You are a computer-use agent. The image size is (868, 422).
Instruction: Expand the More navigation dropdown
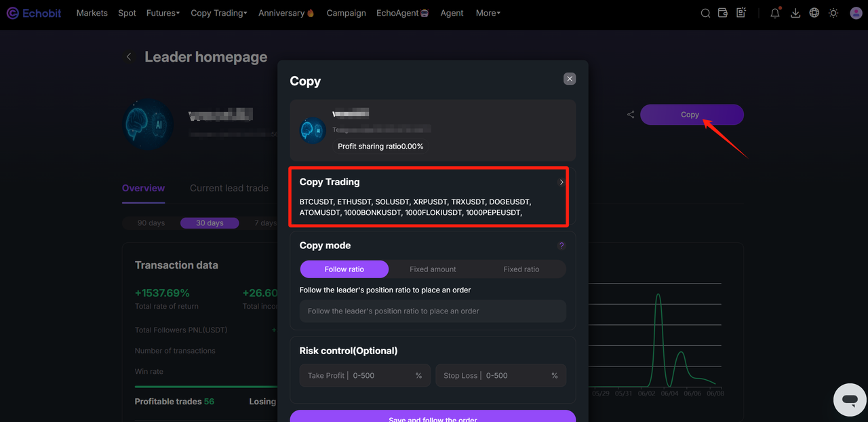point(488,13)
